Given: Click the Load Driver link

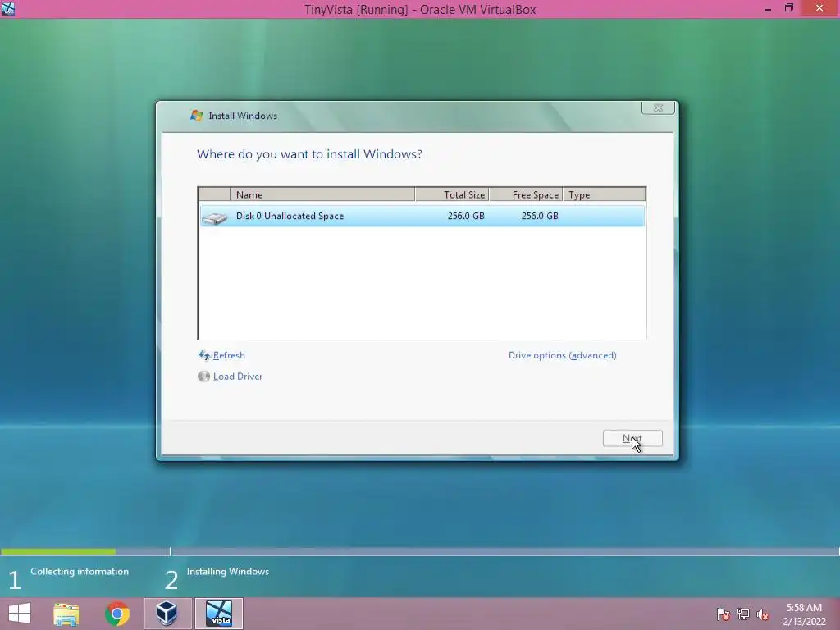Looking at the screenshot, I should click(x=238, y=376).
